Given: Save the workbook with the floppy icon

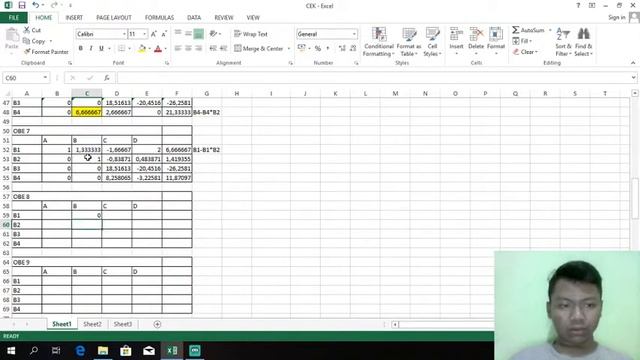Looking at the screenshot, I should 22,5.
